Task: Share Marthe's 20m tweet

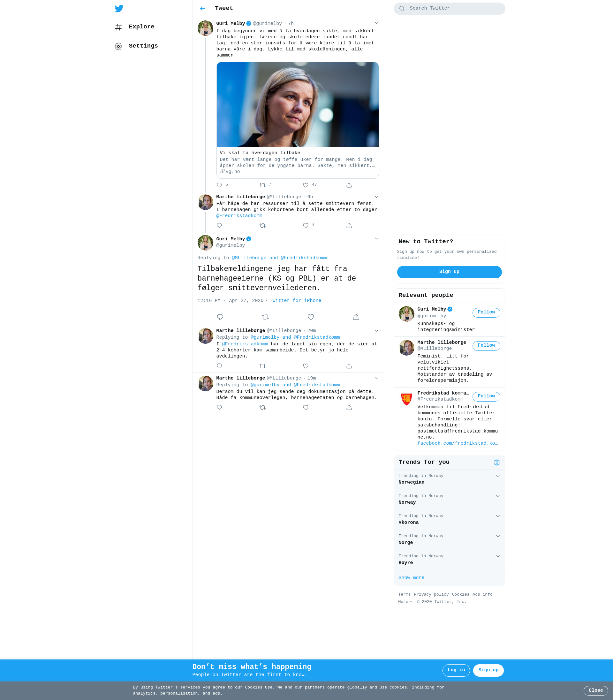Action: point(349,366)
